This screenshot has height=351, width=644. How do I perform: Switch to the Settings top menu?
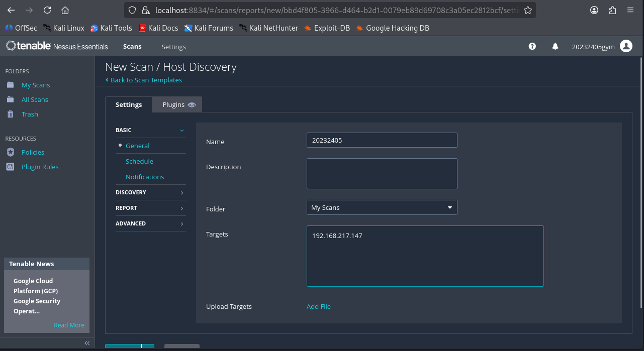[x=173, y=47]
